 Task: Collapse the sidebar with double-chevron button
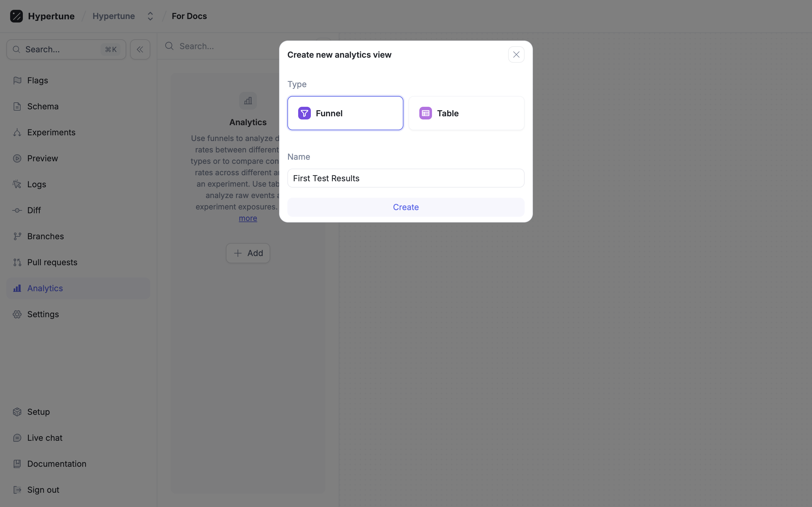140,50
